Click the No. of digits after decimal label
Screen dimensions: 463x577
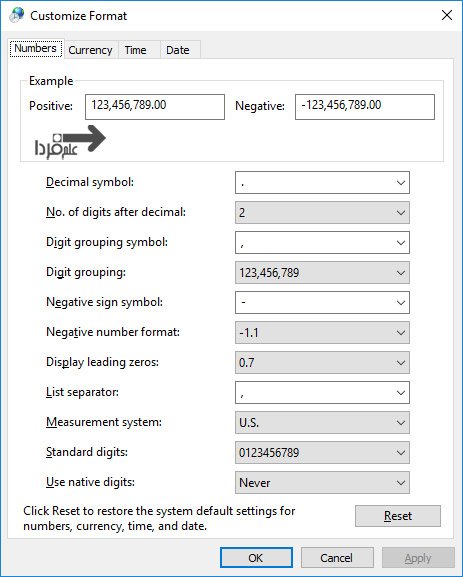click(116, 212)
